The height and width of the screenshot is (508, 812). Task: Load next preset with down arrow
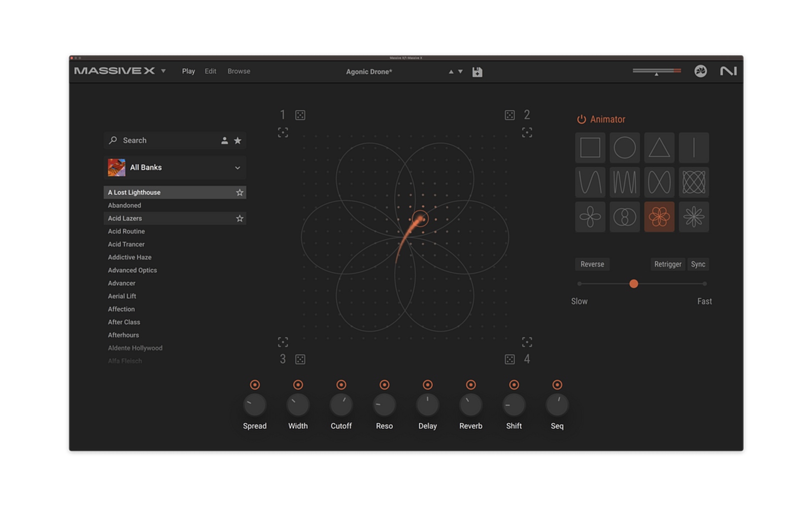[460, 72]
